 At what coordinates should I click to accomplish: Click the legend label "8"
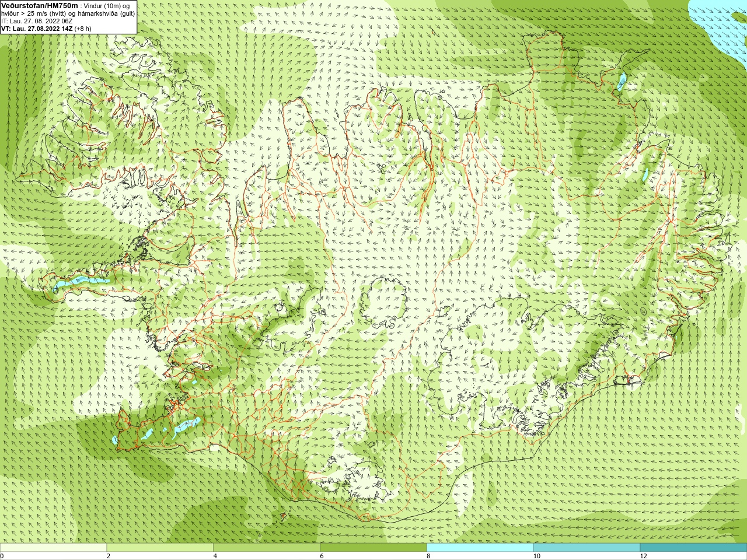tap(428, 556)
